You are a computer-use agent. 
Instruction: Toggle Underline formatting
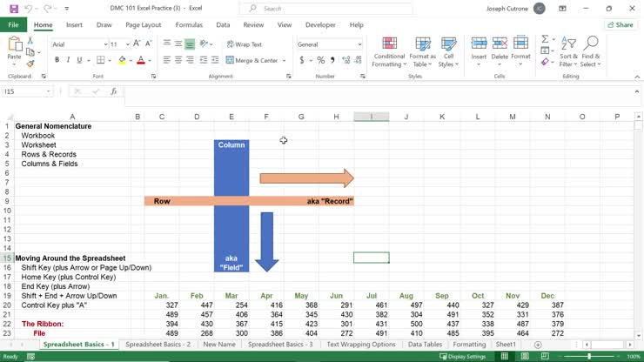pos(79,60)
